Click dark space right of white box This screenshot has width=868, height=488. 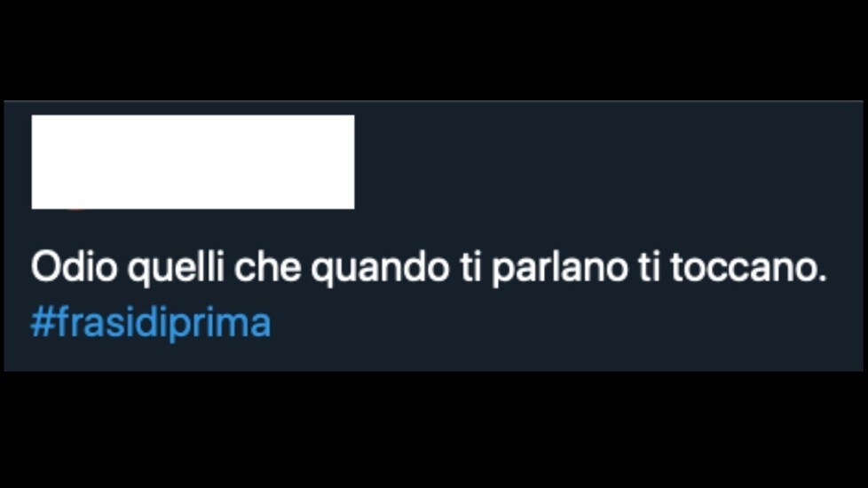pyautogui.click(x=609, y=162)
